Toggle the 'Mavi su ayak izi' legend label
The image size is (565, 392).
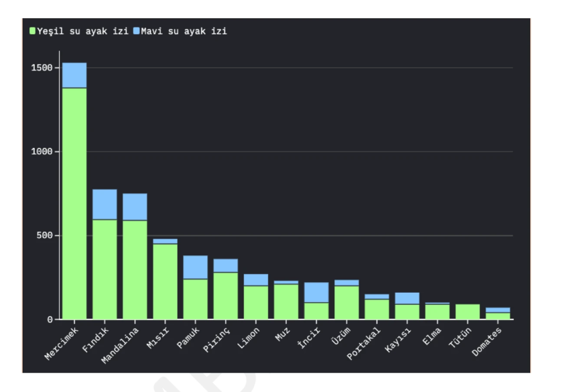tap(184, 31)
